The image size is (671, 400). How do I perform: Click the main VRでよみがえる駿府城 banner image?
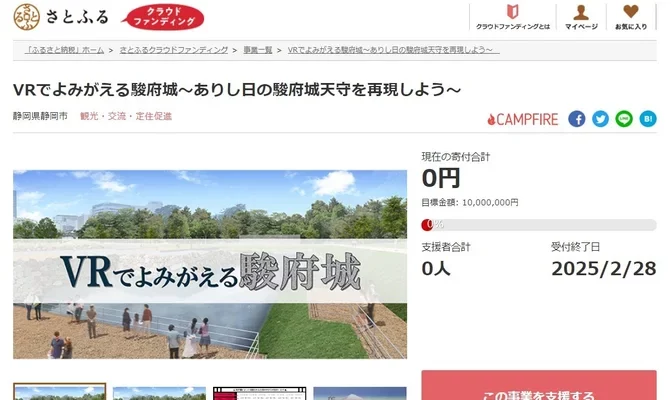click(x=210, y=264)
